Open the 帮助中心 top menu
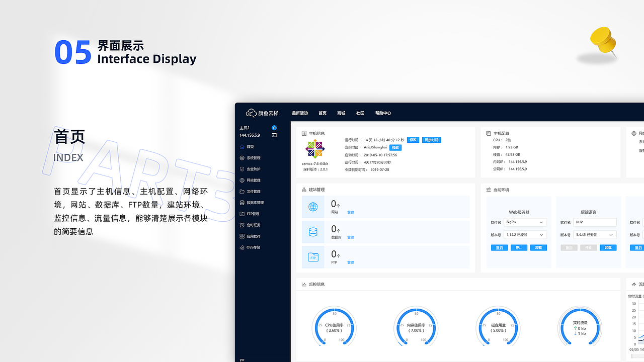644x362 pixels. [x=383, y=113]
